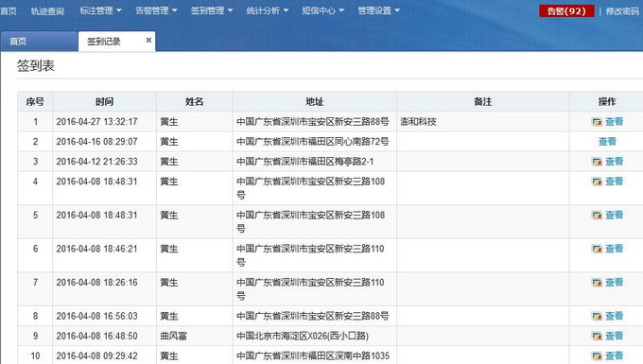Click the picture icon in row 6

coord(597,249)
